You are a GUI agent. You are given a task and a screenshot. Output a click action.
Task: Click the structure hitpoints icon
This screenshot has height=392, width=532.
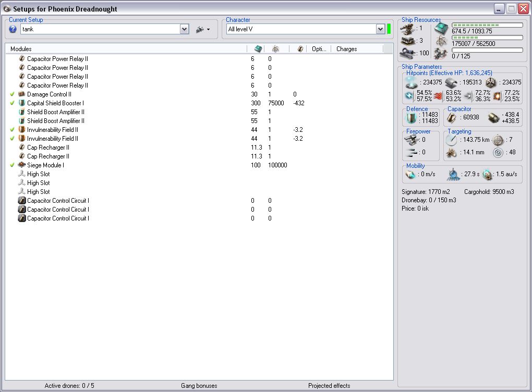[491, 82]
